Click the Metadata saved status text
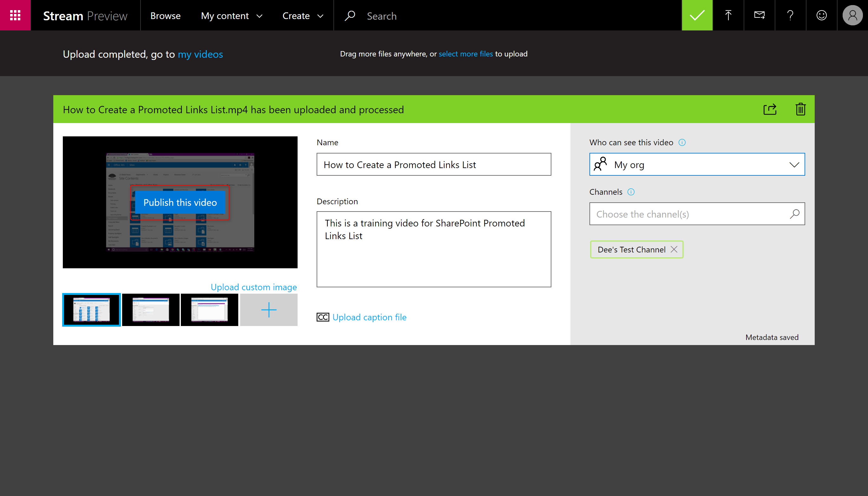This screenshot has height=496, width=868. 772,337
